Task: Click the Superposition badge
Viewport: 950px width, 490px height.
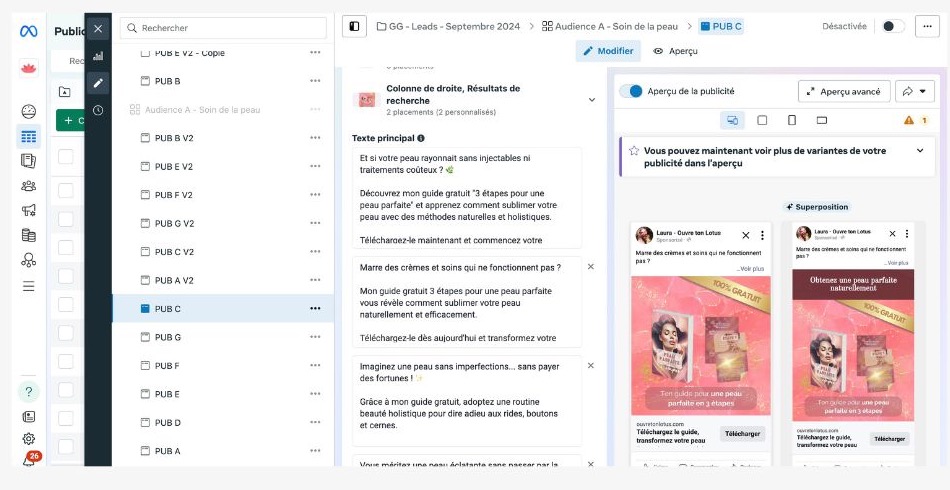Action: (817, 207)
